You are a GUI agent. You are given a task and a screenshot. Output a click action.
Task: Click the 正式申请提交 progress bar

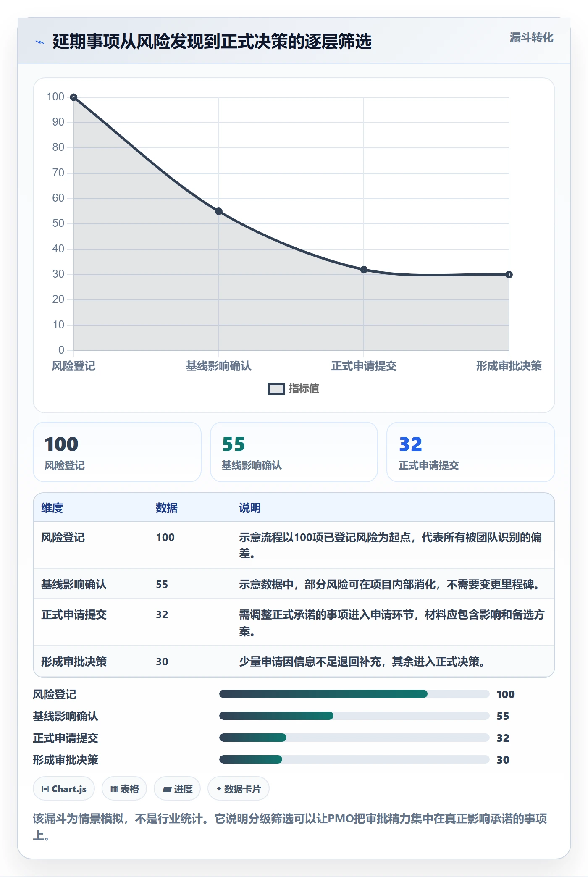[354, 738]
